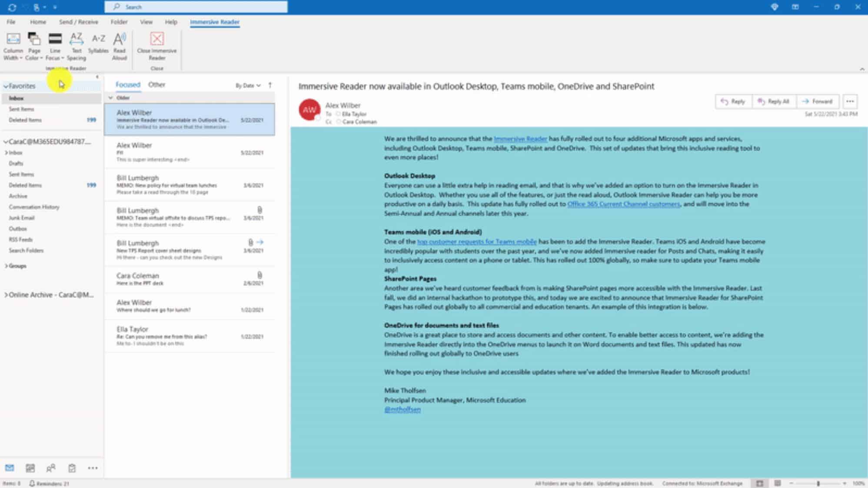Open the Conversation History folder

(34, 207)
